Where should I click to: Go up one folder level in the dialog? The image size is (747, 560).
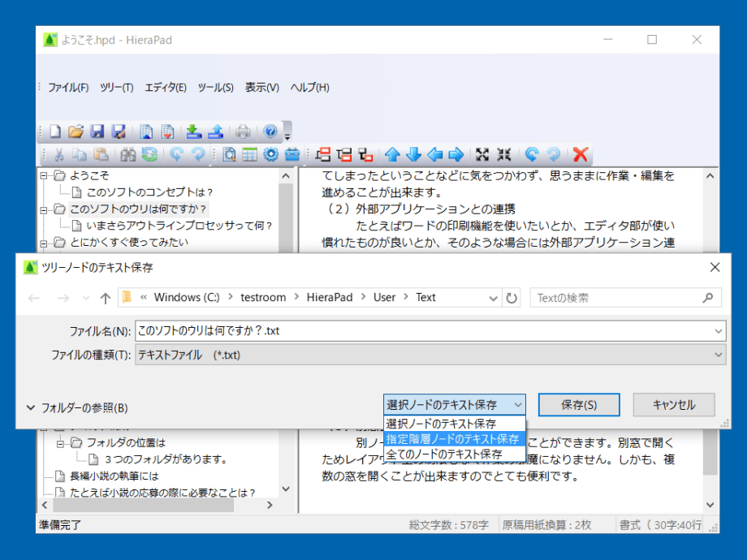pos(106,299)
